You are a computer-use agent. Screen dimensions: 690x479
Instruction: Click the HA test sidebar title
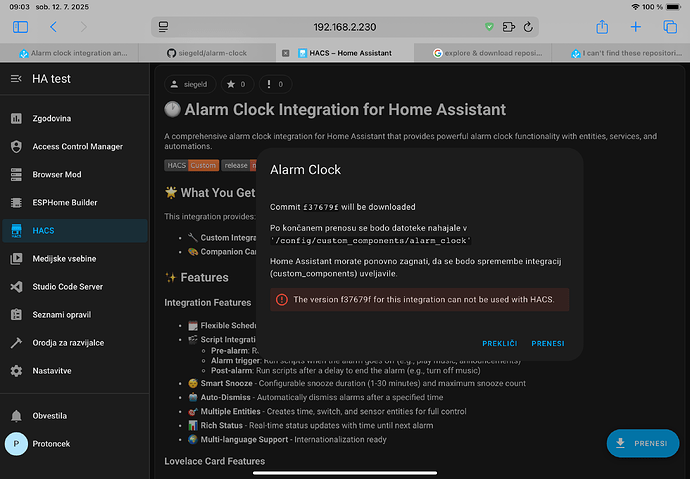pyautogui.click(x=51, y=79)
